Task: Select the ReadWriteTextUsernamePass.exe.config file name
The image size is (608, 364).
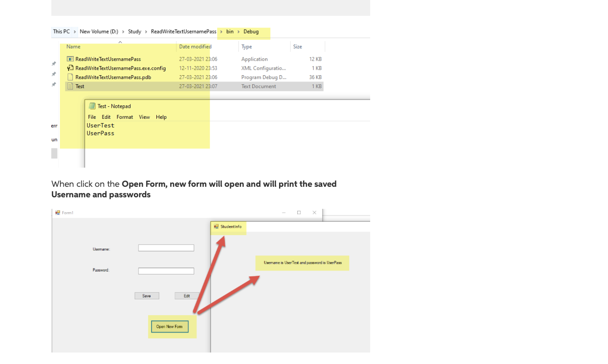Action: pyautogui.click(x=121, y=68)
